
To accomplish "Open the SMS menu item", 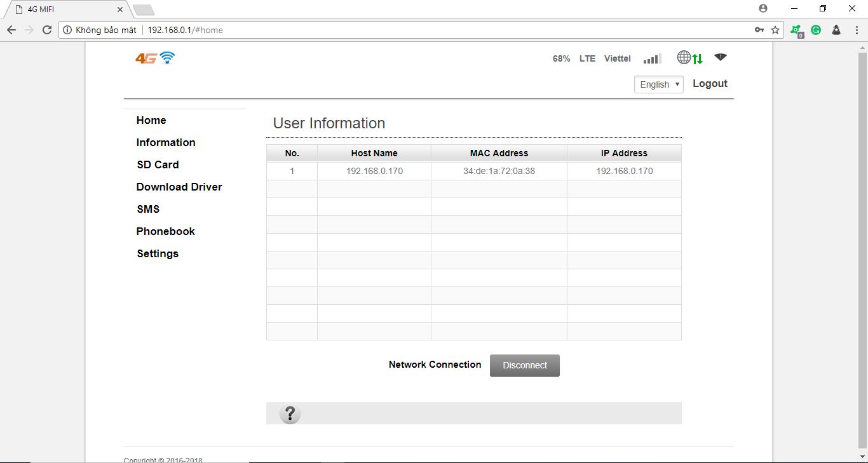I will [x=148, y=210].
